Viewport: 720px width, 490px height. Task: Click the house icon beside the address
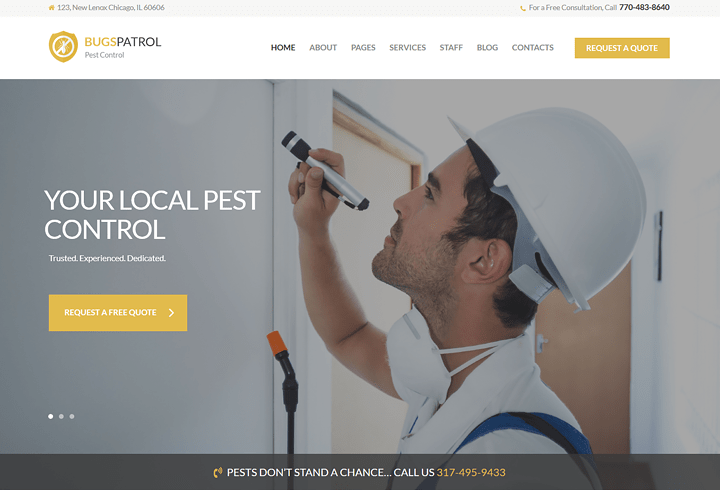pos(51,8)
